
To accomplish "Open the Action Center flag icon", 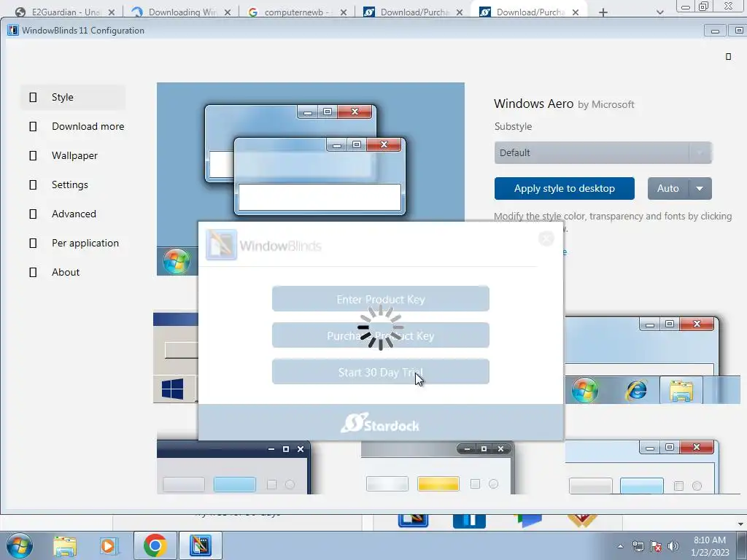I will pos(656,546).
